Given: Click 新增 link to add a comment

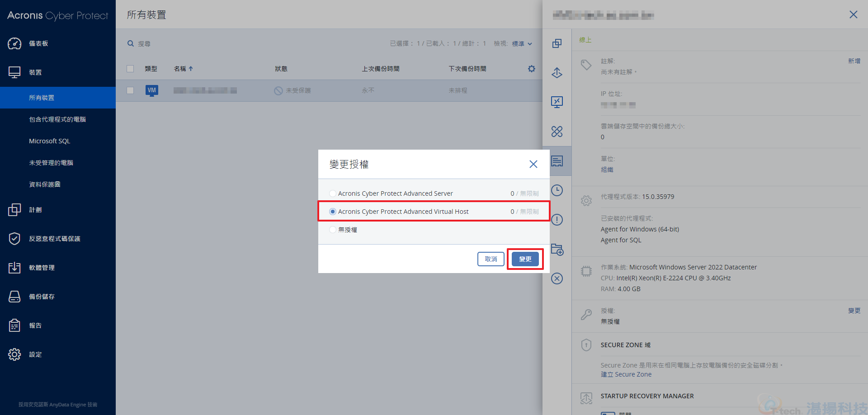Looking at the screenshot, I should click(x=854, y=61).
